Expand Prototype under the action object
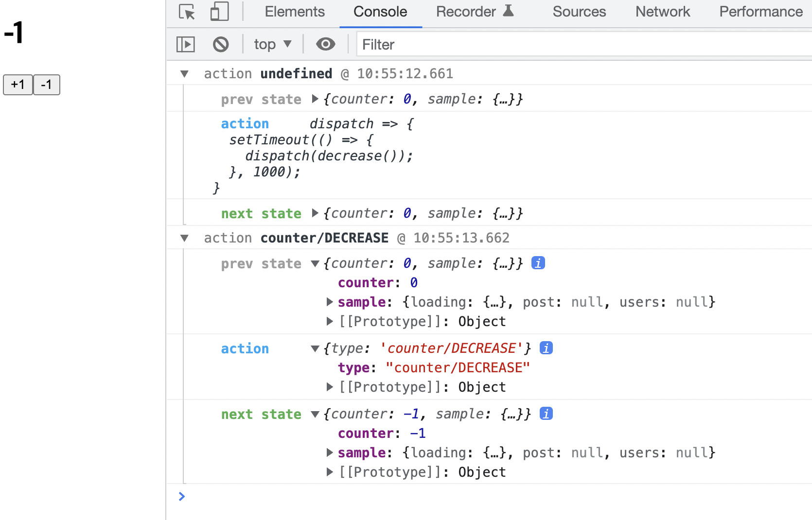This screenshot has width=812, height=520. 330,387
